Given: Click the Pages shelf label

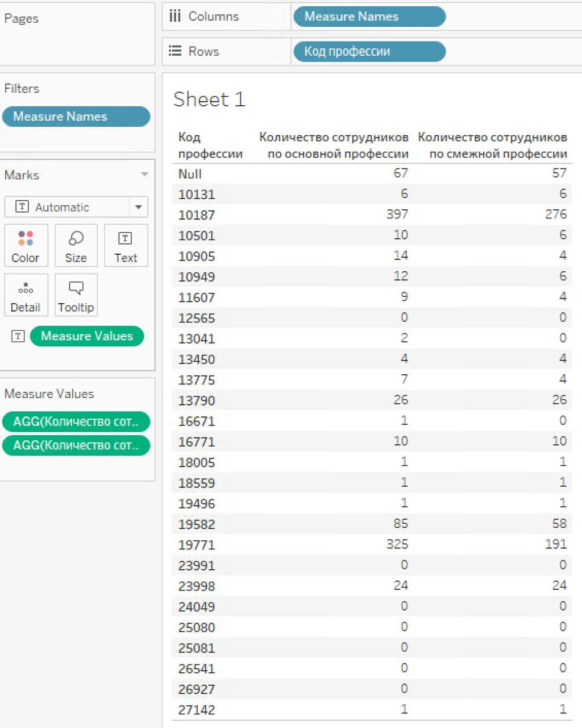Looking at the screenshot, I should click(22, 18).
